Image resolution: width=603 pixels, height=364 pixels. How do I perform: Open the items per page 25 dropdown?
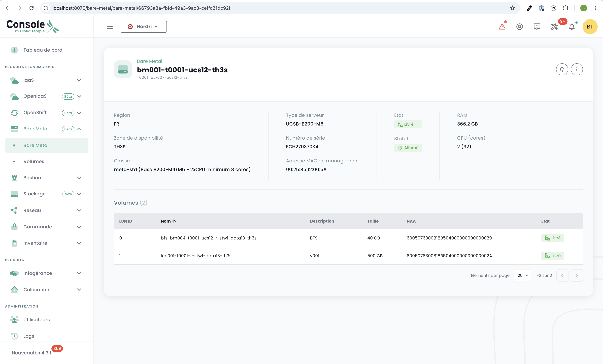(x=522, y=275)
